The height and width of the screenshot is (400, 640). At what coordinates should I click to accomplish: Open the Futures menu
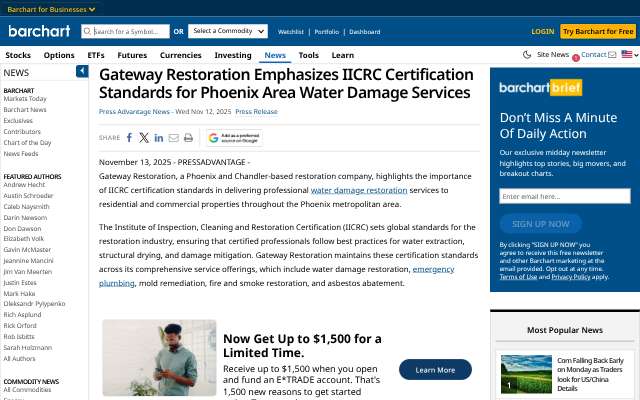coord(132,55)
